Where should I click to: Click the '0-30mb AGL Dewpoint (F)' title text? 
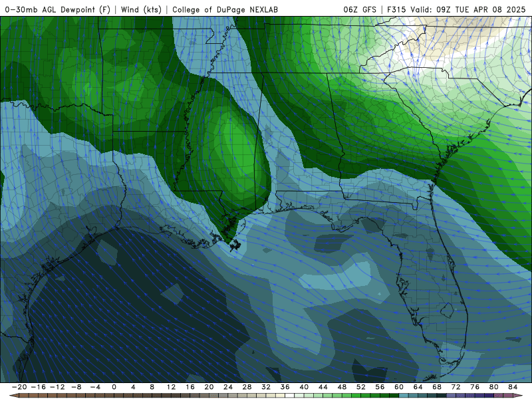57,9
